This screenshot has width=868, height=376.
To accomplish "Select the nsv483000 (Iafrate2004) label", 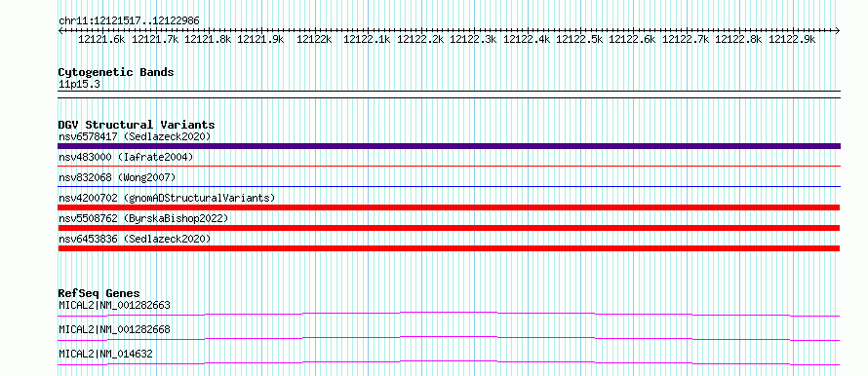I will 126,158.
